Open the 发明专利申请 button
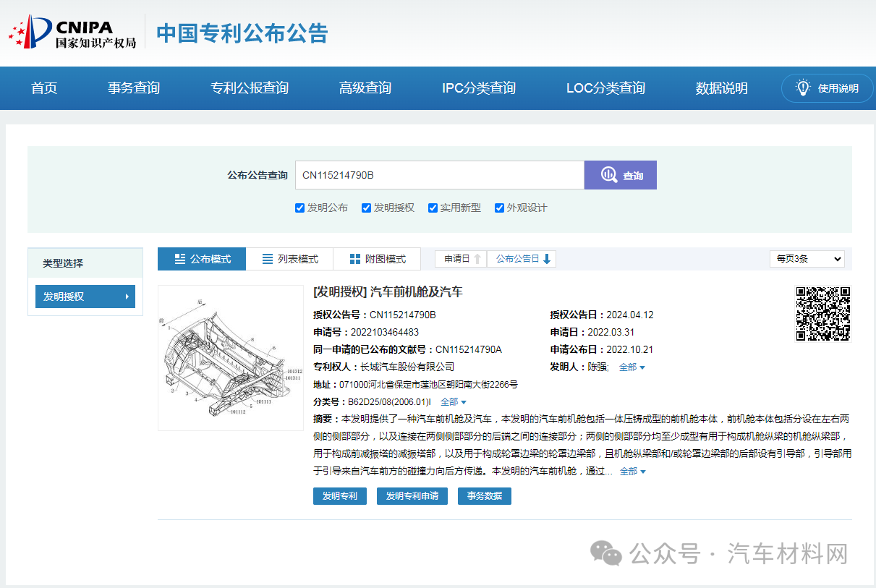876x588 pixels. 412,496
